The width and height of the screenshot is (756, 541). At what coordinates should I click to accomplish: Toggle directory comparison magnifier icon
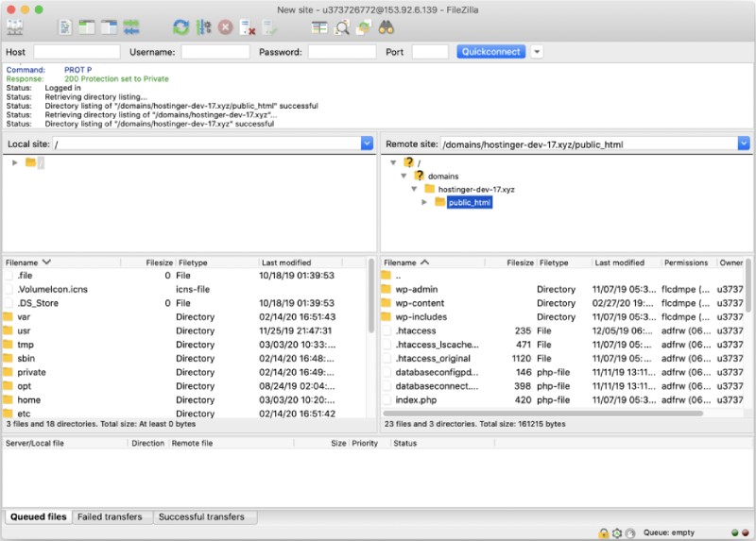342,27
